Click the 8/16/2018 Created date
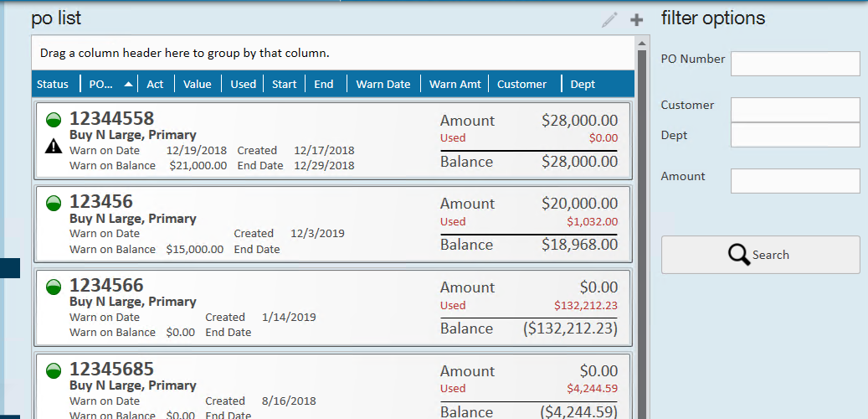This screenshot has width=868, height=419. coord(289,401)
